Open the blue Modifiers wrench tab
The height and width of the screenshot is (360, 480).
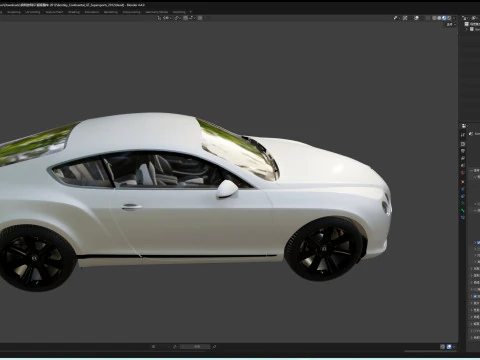[x=463, y=189]
